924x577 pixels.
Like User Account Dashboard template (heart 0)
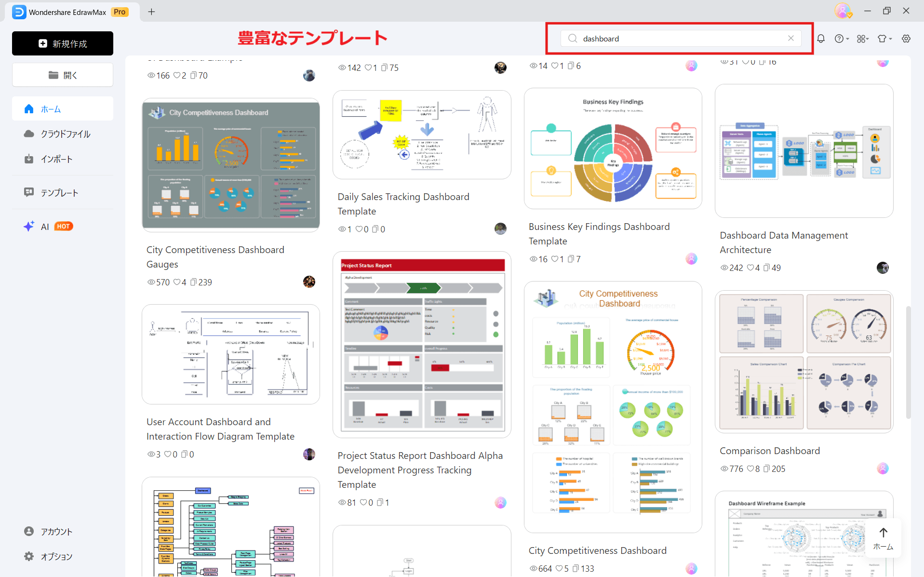click(168, 454)
